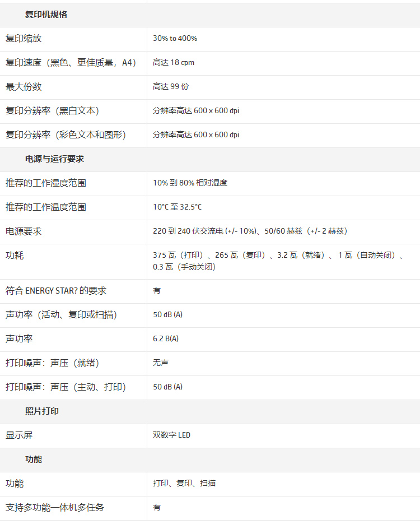Click the 打印、复印、扫描 function value

[184, 484]
